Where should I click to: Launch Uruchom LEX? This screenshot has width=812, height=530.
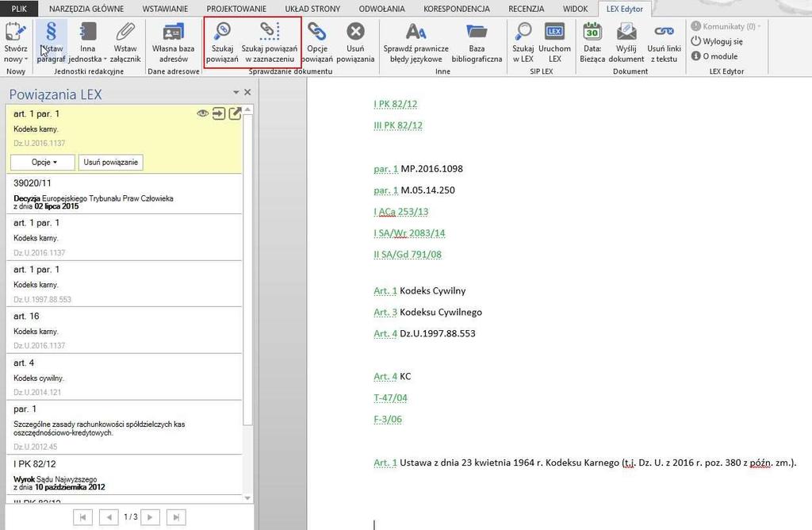pyautogui.click(x=554, y=43)
